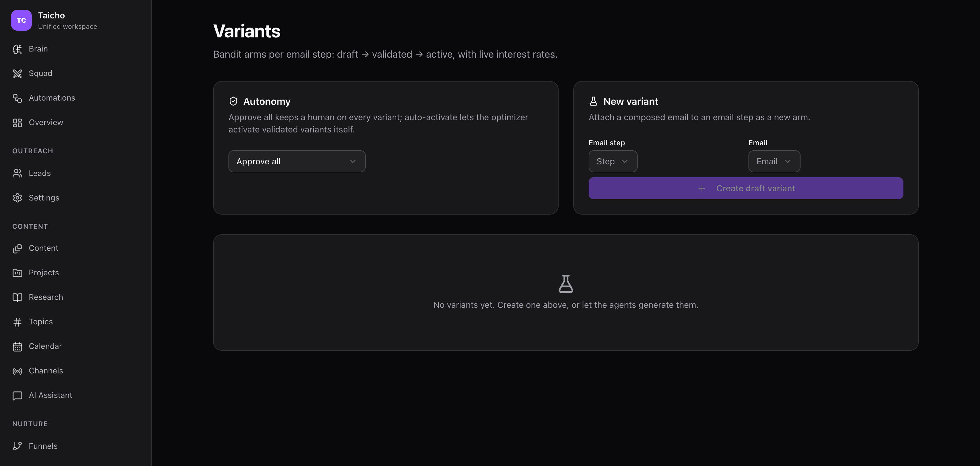980x466 pixels.
Task: Open the Approve all autonomy dropdown
Action: (x=297, y=162)
